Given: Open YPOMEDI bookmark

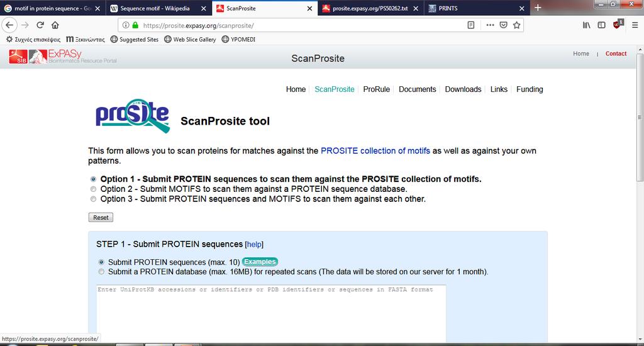Looking at the screenshot, I should coord(238,40).
